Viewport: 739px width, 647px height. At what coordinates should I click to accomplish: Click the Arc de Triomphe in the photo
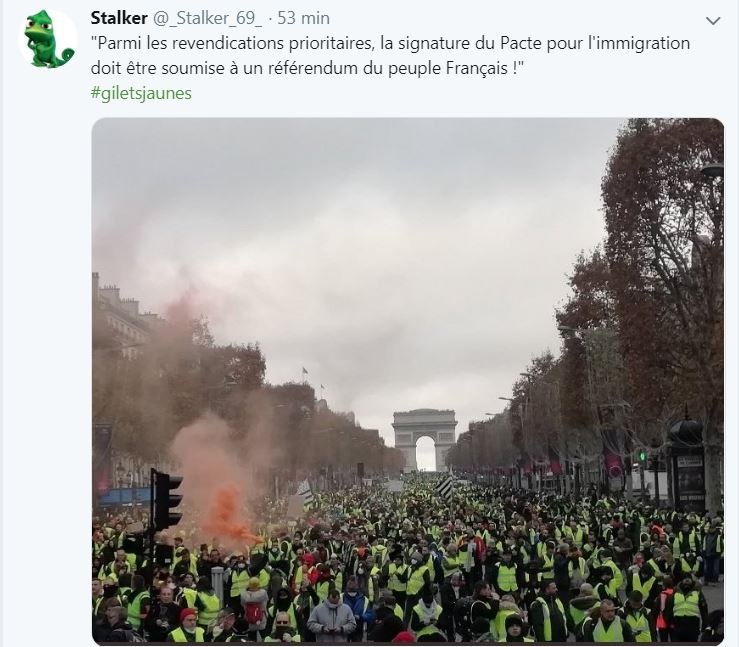click(425, 440)
